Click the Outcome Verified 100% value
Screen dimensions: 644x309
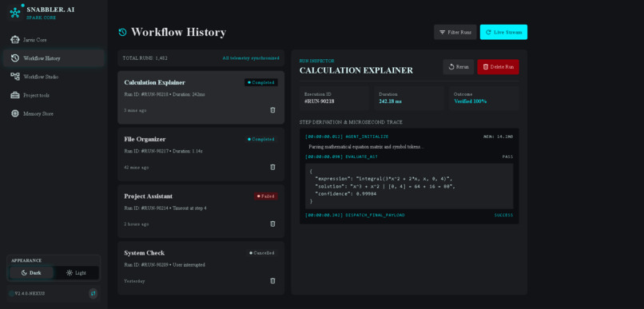471,101
